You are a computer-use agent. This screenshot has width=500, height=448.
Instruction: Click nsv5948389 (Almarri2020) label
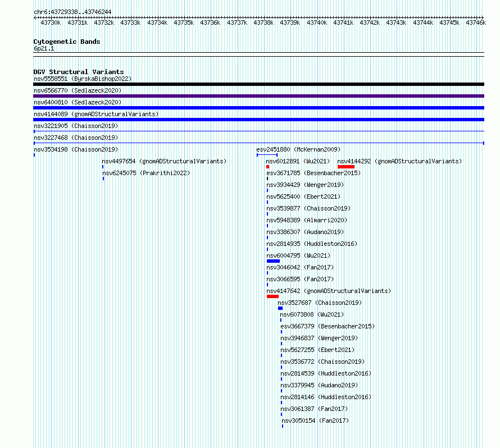[307, 220]
